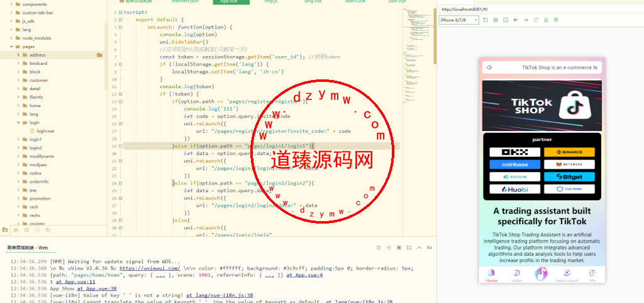Select the customer folder

pyautogui.click(x=38, y=80)
